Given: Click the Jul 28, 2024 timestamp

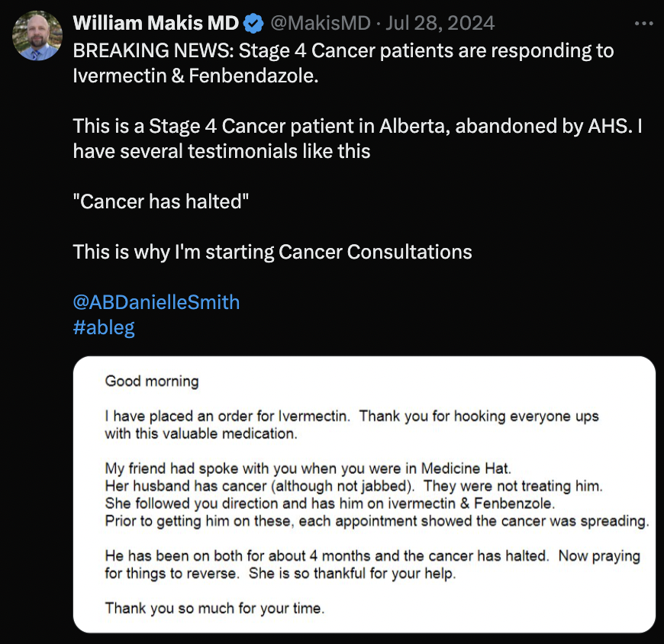Looking at the screenshot, I should click(x=440, y=23).
